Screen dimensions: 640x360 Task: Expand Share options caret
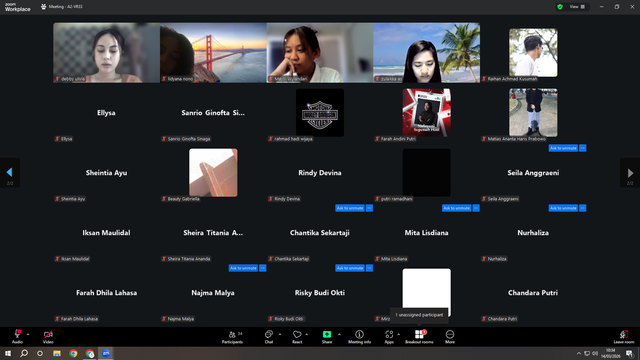(339, 334)
